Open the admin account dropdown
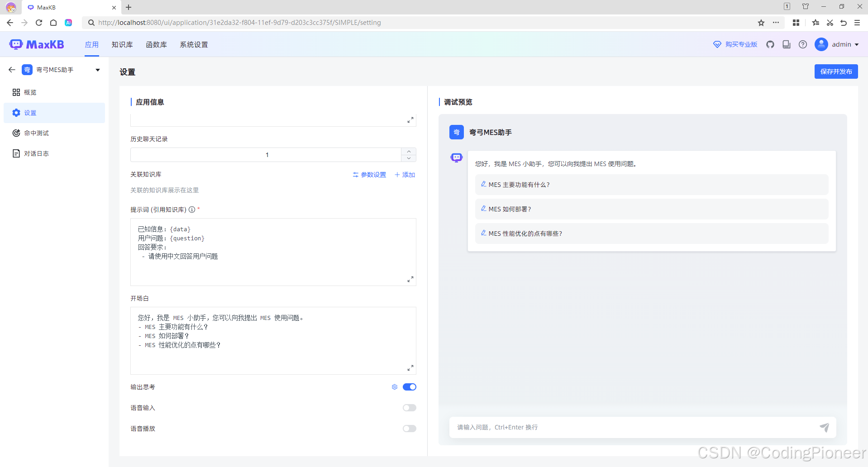 tap(857, 44)
